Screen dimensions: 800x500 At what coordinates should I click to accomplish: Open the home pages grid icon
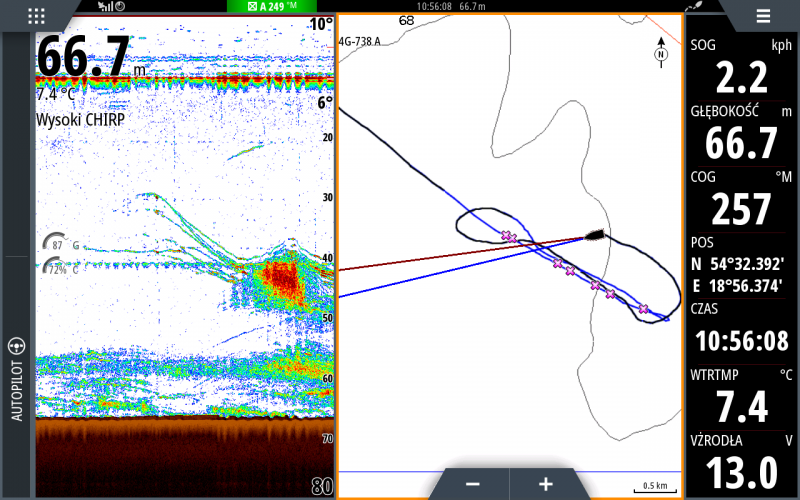tap(37, 16)
